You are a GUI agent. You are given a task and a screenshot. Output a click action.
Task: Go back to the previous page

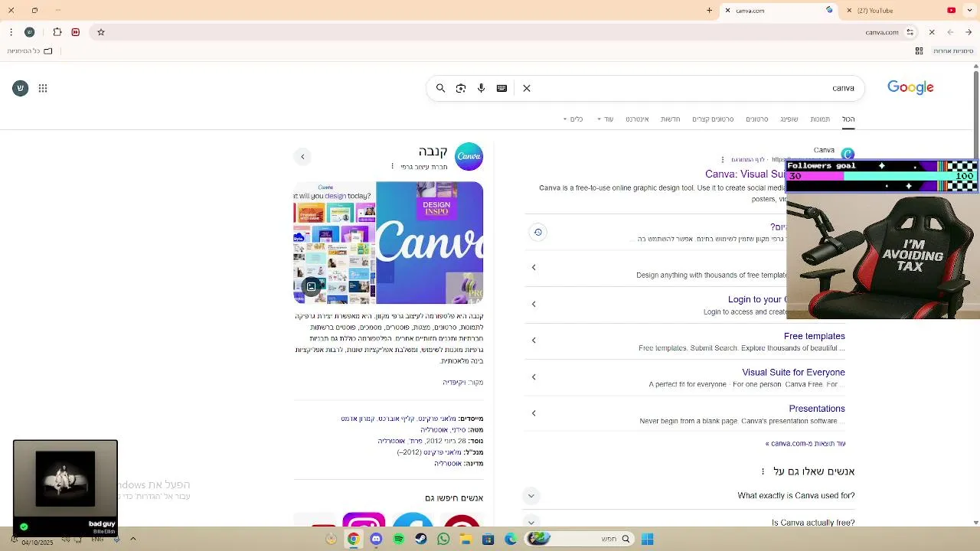point(969,32)
